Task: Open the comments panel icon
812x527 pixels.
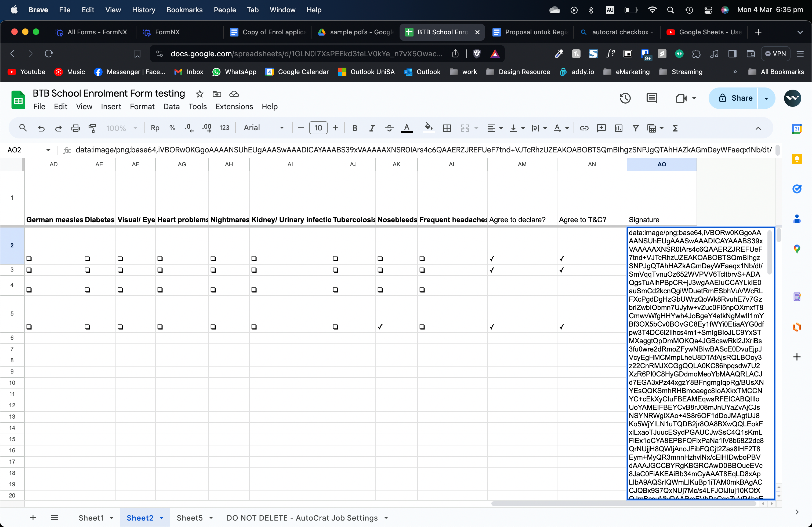Action: [652, 98]
